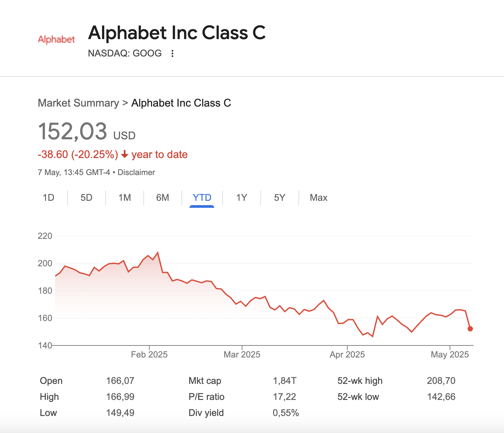Click the red down arrow indicator
Screen dimensions: 504x433
pyautogui.click(x=125, y=154)
